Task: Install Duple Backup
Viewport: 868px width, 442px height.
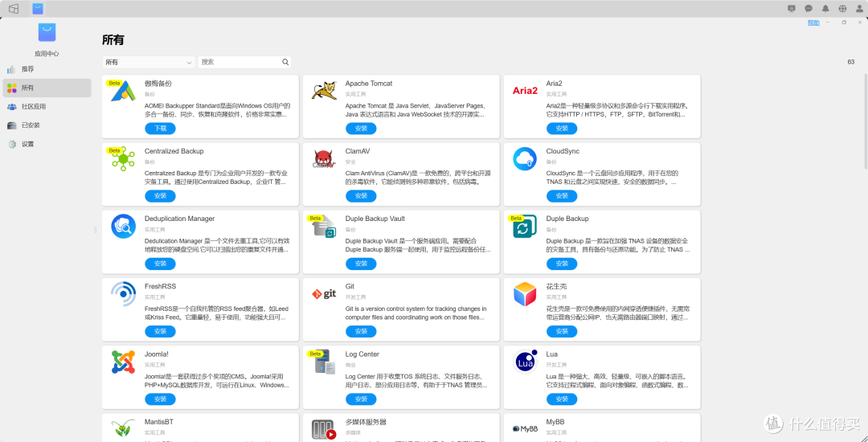Action: [x=562, y=264]
